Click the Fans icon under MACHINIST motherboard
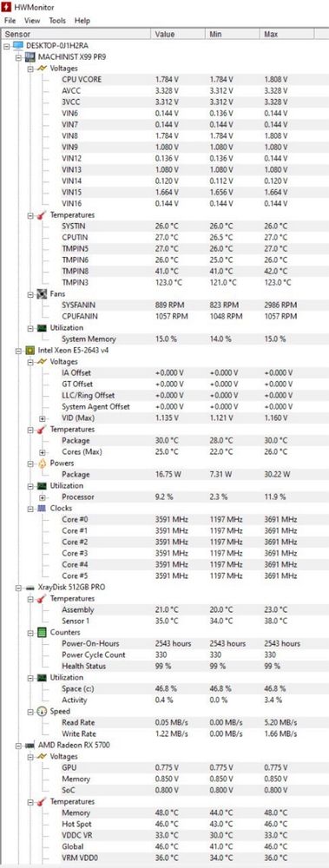The width and height of the screenshot is (329, 868). [x=42, y=294]
